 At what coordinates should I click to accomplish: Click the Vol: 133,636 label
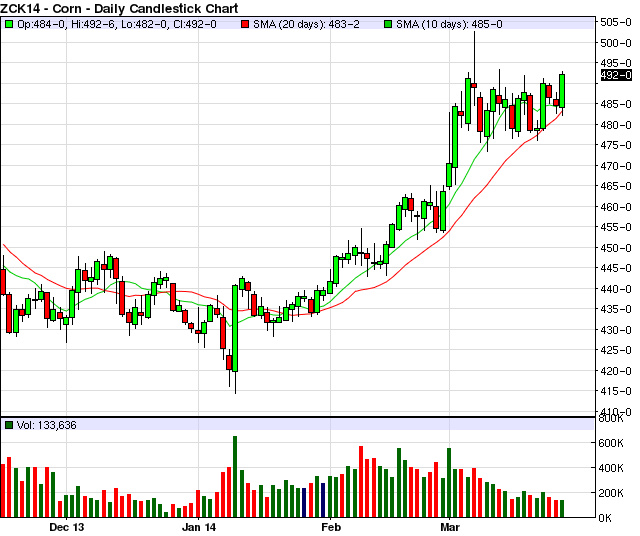pos(47,425)
